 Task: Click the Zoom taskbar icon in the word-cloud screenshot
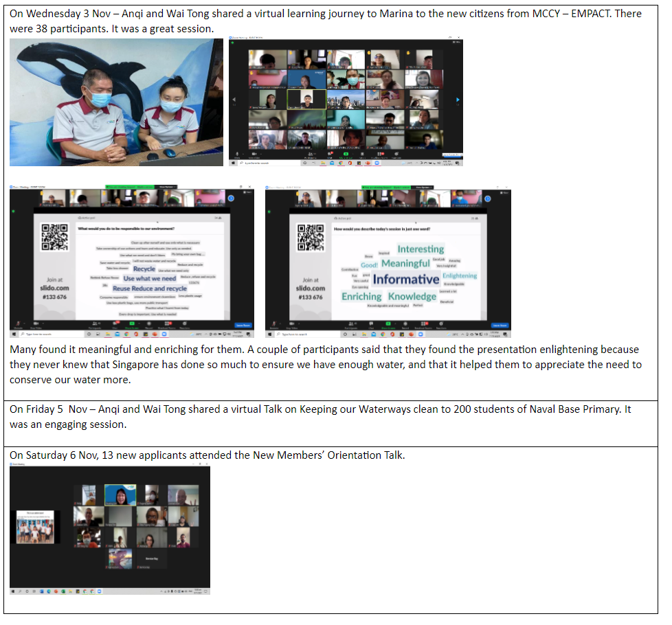pos(421,334)
